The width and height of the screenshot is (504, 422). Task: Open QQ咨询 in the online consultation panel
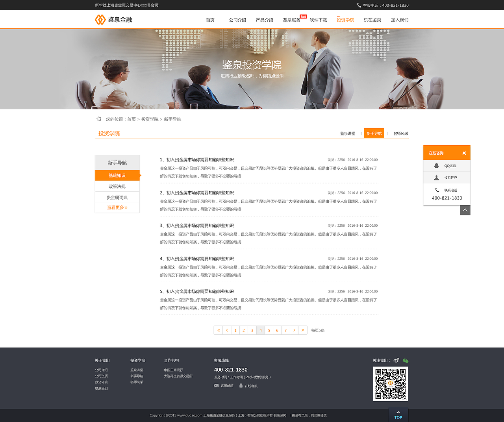pyautogui.click(x=447, y=166)
